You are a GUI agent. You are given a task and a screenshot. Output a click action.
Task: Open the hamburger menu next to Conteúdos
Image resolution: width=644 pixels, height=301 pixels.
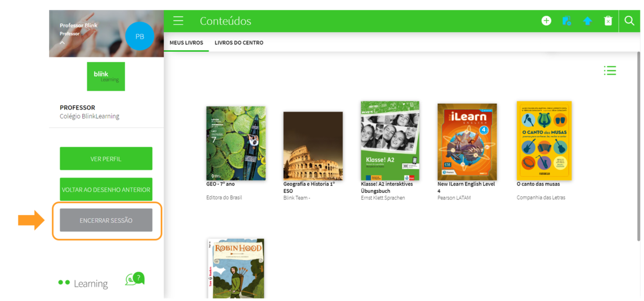[x=178, y=21]
